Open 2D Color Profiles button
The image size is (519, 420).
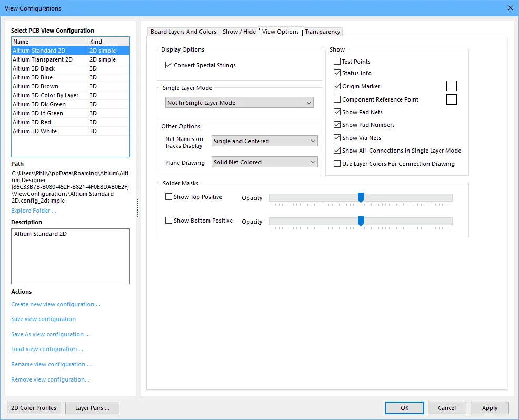click(x=34, y=408)
